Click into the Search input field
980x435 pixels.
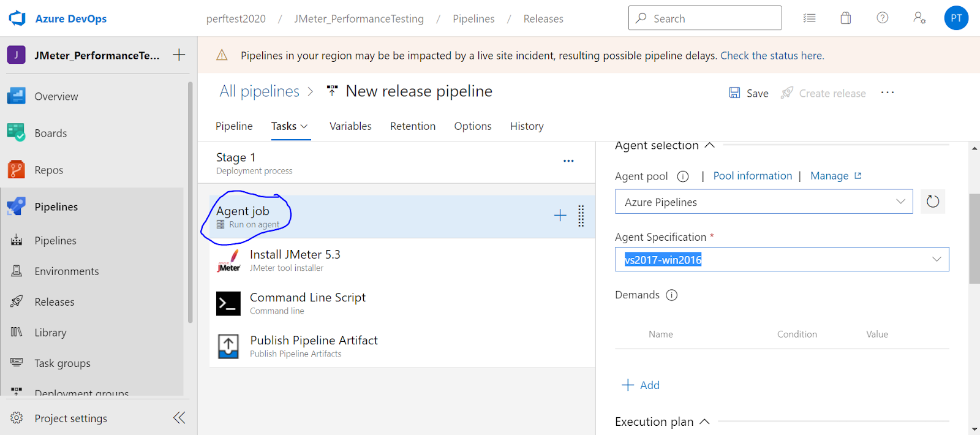coord(705,18)
